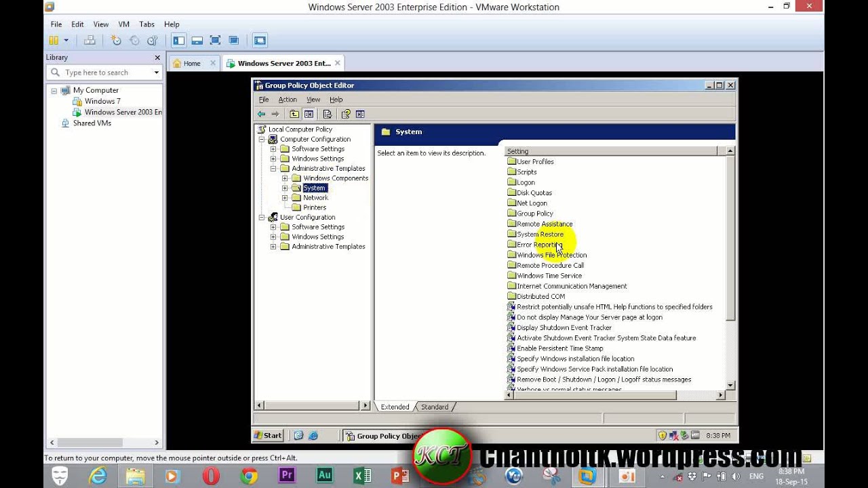Open the power options dropdown arrow

(x=66, y=41)
